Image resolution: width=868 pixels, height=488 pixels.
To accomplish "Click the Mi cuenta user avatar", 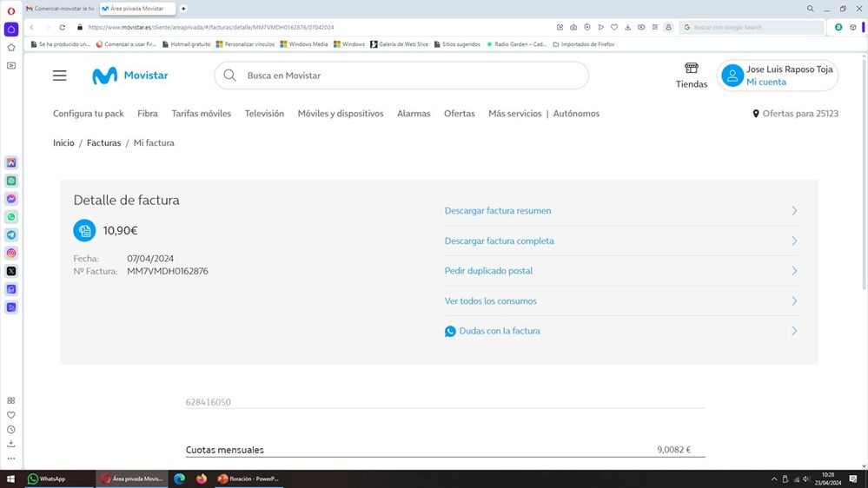I will click(x=732, y=76).
